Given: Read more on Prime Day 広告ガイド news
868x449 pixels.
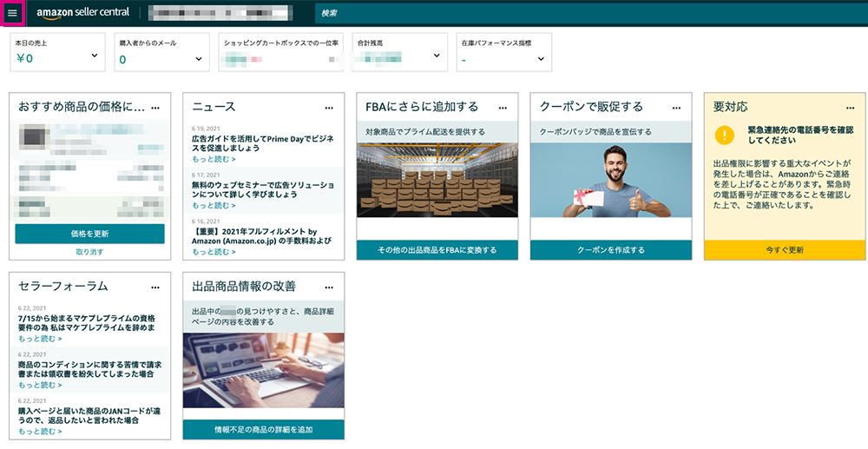Looking at the screenshot, I should pos(214,159).
